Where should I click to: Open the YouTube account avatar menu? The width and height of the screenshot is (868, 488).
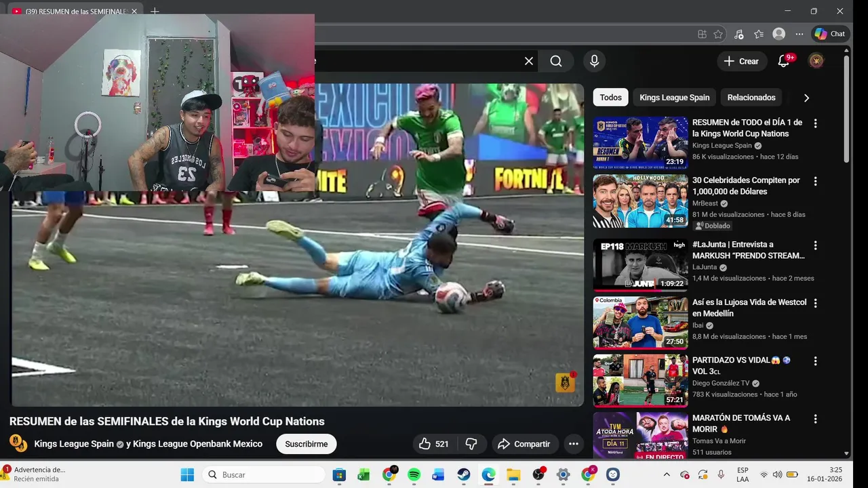(816, 61)
